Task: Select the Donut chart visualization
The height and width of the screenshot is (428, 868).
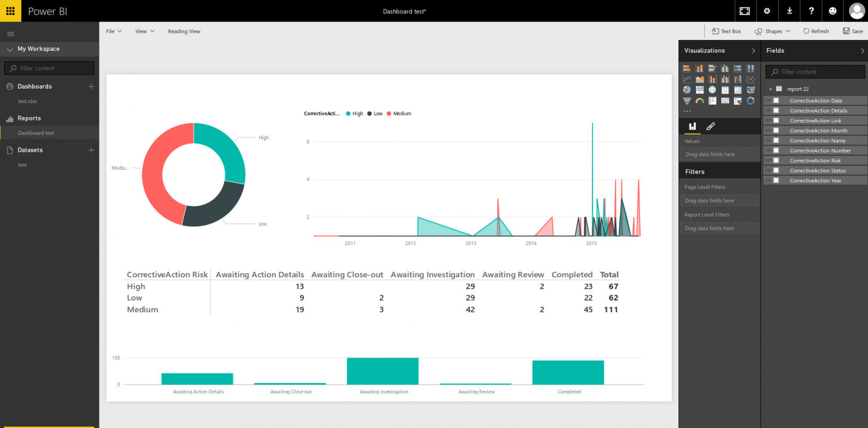Action: 751,100
